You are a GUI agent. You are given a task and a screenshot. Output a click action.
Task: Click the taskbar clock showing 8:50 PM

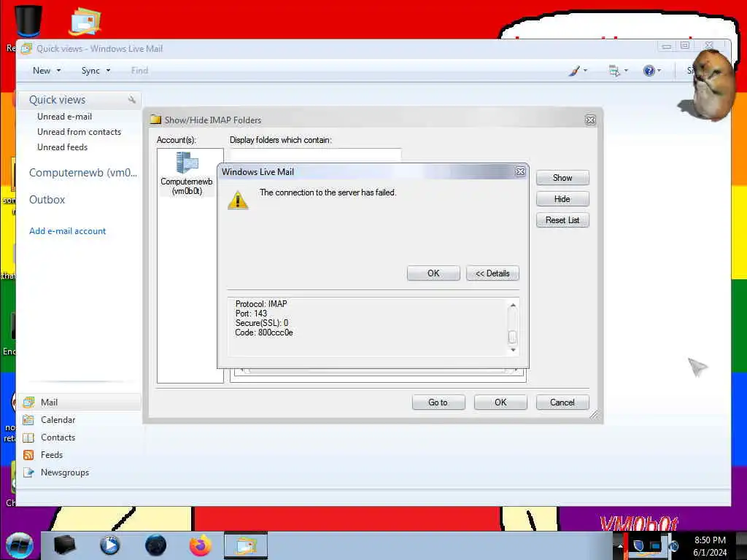coord(710,546)
